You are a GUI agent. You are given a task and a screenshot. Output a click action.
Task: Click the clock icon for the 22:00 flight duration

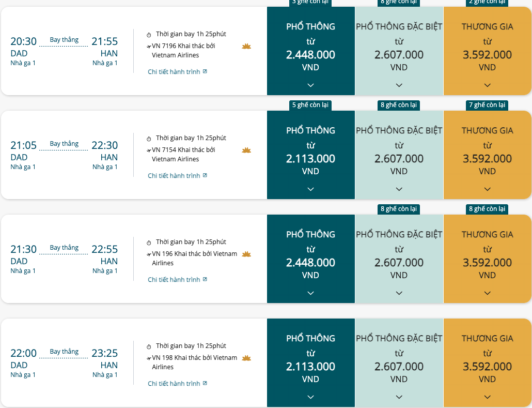[x=149, y=346]
